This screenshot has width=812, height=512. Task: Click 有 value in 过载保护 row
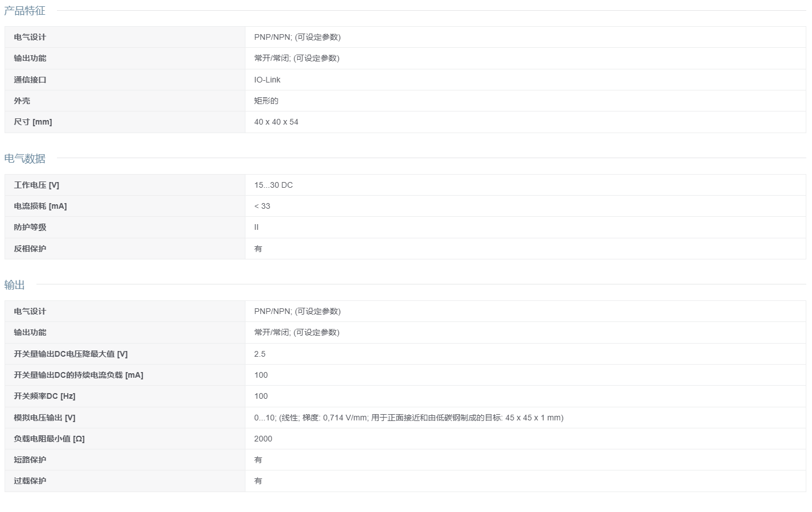(258, 481)
